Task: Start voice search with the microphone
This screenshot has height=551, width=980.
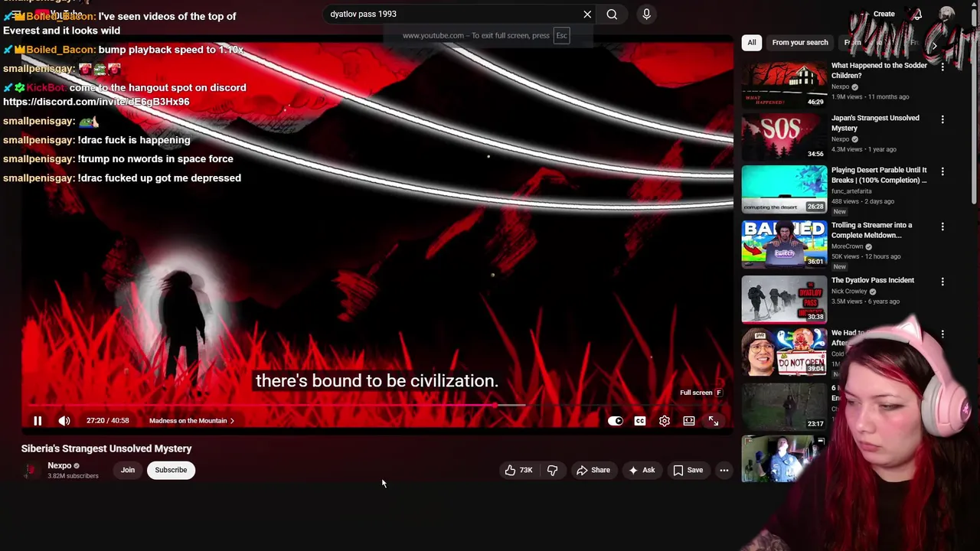Action: 646,14
